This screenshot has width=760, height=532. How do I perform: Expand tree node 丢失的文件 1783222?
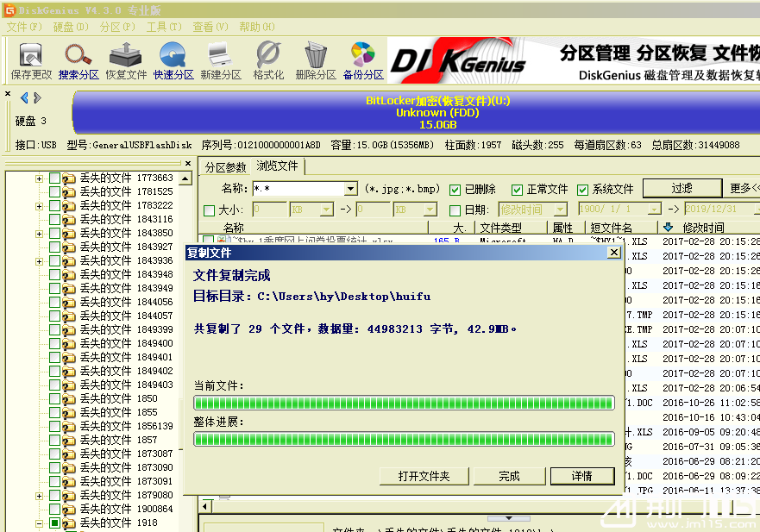pos(39,206)
